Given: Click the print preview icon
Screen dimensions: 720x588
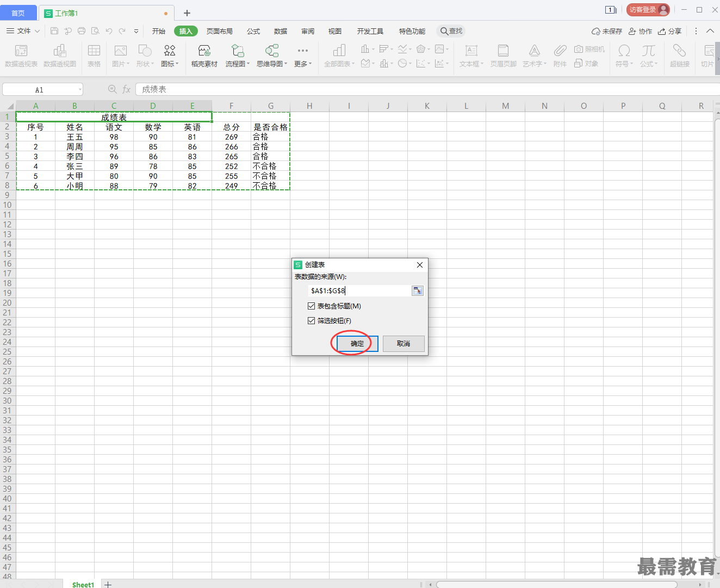Looking at the screenshot, I should pyautogui.click(x=95, y=31).
